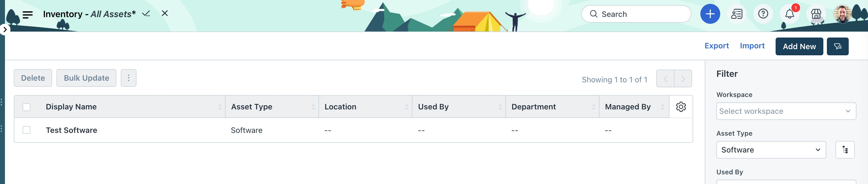The width and height of the screenshot is (868, 184).
Task: Open the marketplace store icon
Action: point(816,14)
